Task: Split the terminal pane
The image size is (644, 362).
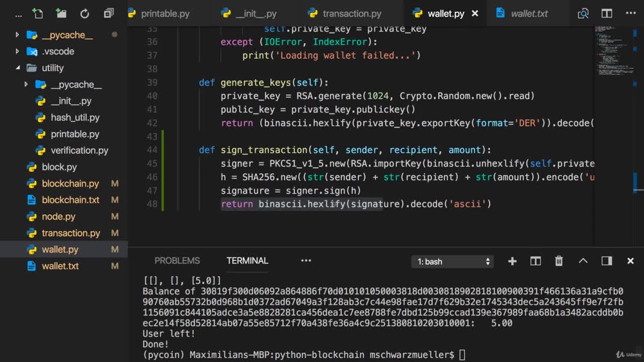Action: (x=535, y=261)
